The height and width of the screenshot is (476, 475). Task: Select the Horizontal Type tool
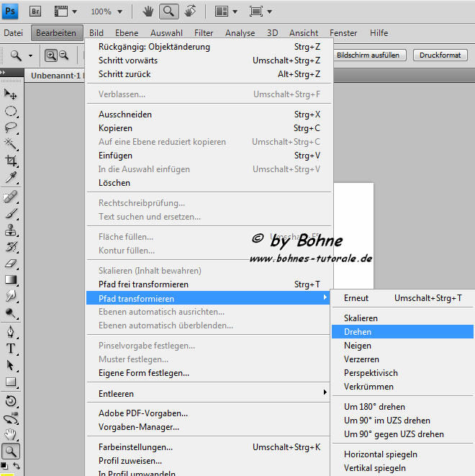coord(12,349)
